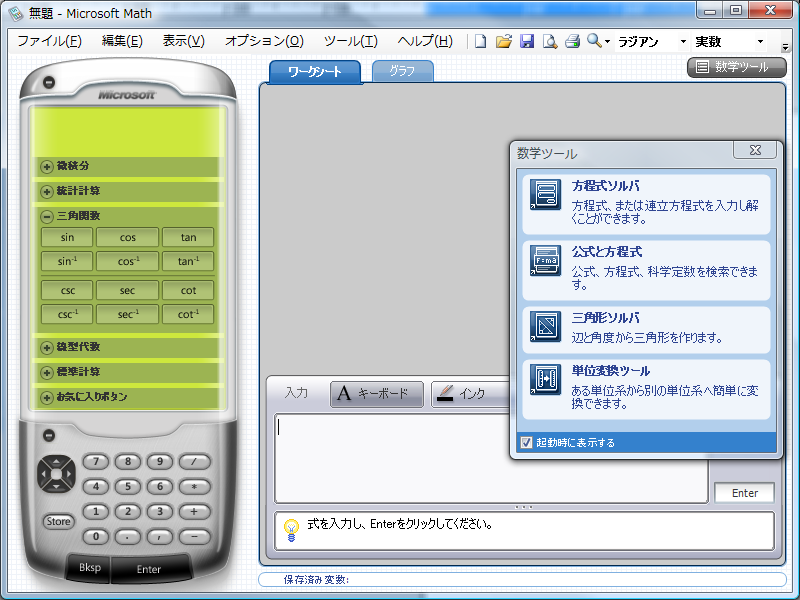Collapse the calculator display with minus icon
Image resolution: width=800 pixels, height=600 pixels.
(x=49, y=82)
